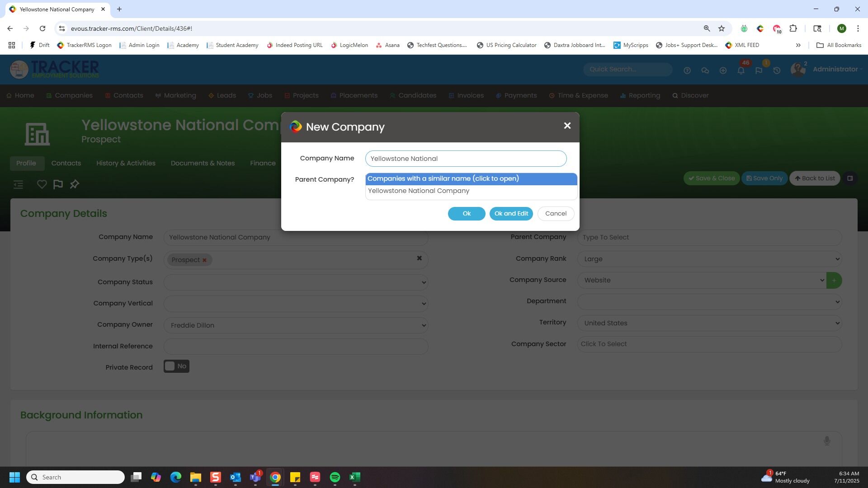Open the Candidates menu
Viewport: 868px width, 488px height.
pyautogui.click(x=417, y=95)
